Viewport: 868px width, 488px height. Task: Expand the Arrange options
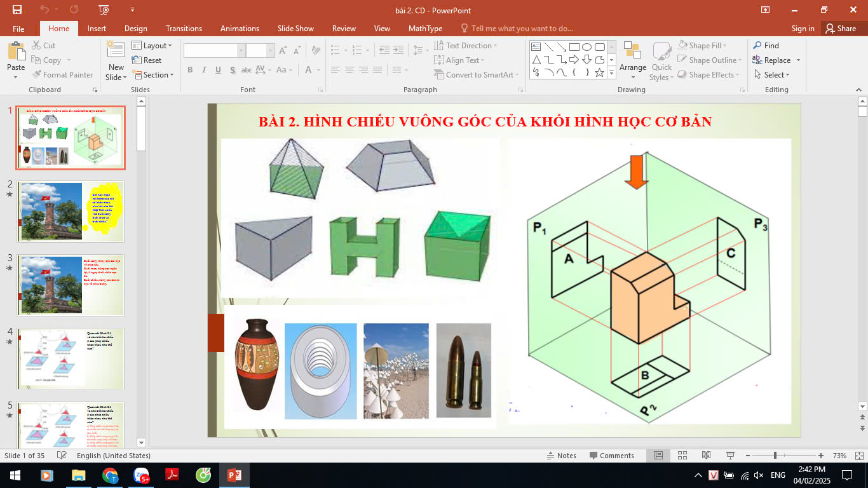pyautogui.click(x=632, y=60)
